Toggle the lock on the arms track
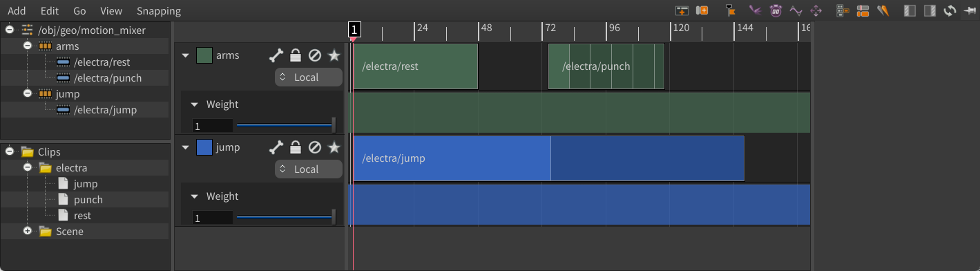 pyautogui.click(x=296, y=55)
